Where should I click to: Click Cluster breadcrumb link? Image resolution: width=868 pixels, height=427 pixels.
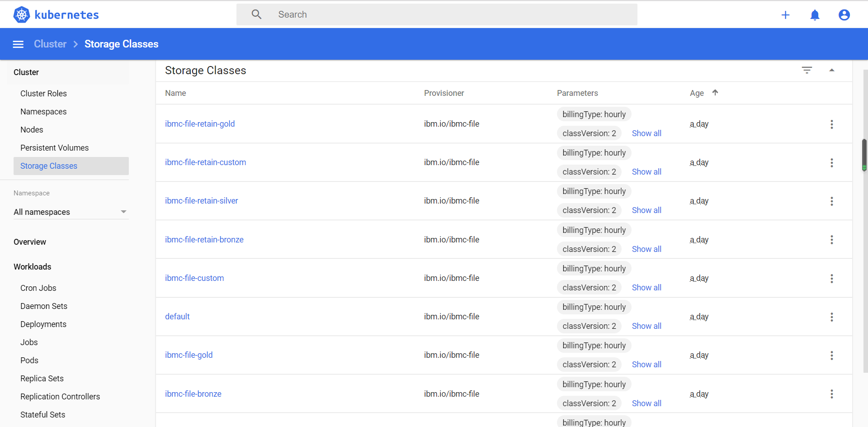[50, 44]
